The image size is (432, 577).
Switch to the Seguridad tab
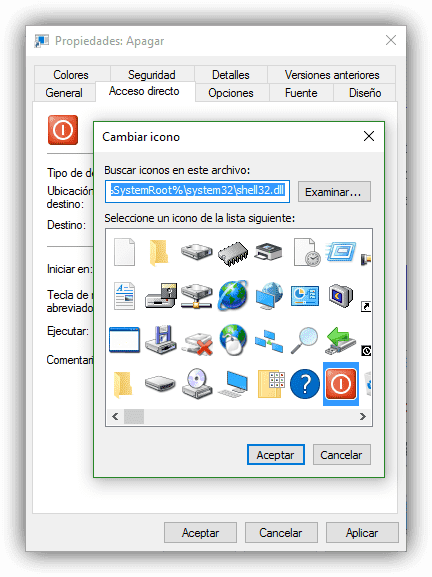(152, 75)
